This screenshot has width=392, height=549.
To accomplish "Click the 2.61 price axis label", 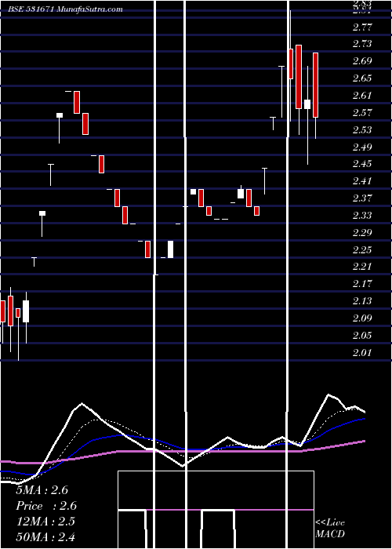I will pos(362,96).
